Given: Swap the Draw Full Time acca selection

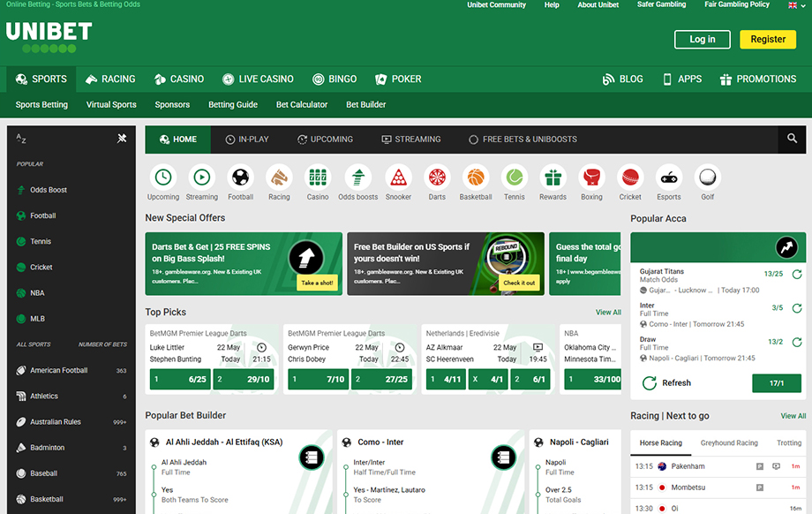Looking at the screenshot, I should 797,342.
